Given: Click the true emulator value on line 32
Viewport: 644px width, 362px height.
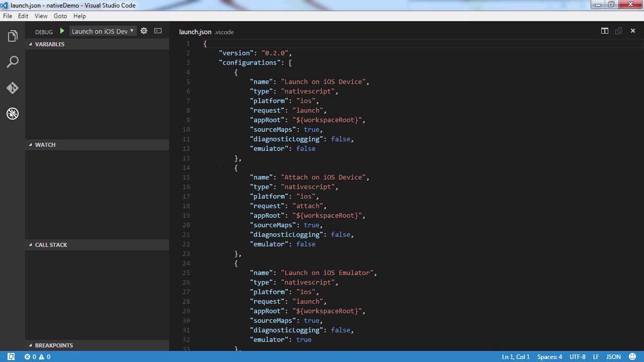Looking at the screenshot, I should (304, 339).
